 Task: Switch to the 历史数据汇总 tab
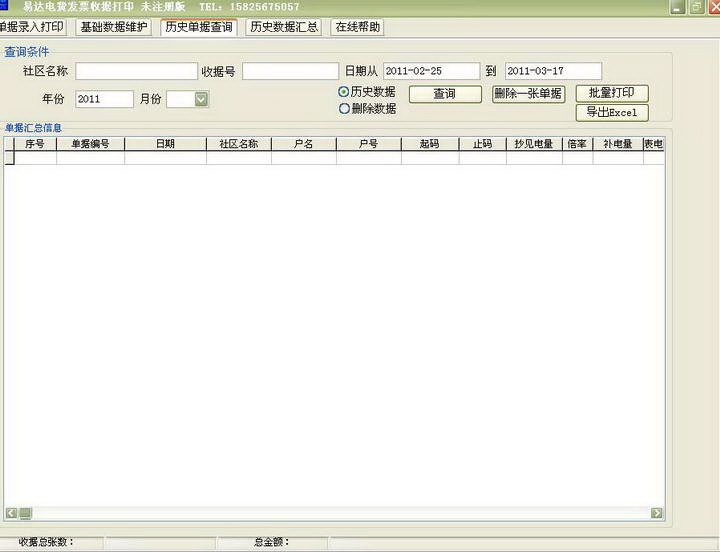pos(284,27)
